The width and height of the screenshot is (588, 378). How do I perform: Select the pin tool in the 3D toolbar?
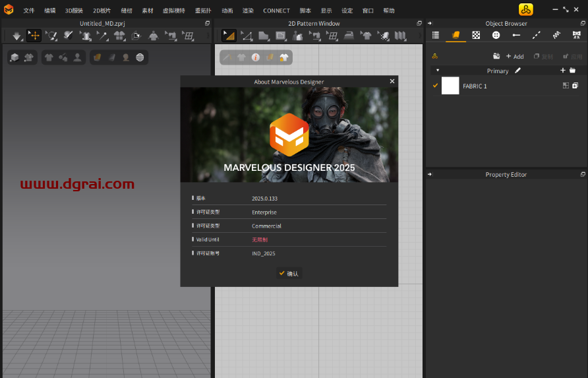(x=102, y=36)
